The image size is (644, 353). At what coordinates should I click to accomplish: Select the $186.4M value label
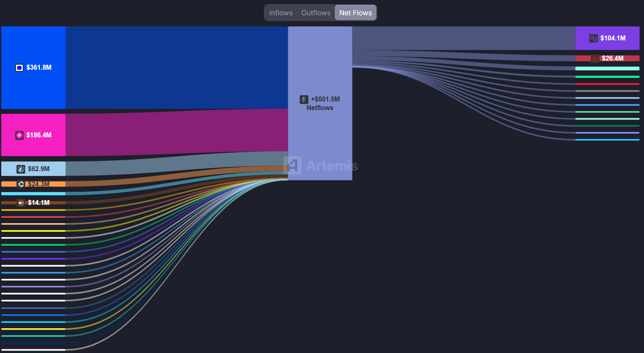tap(39, 135)
